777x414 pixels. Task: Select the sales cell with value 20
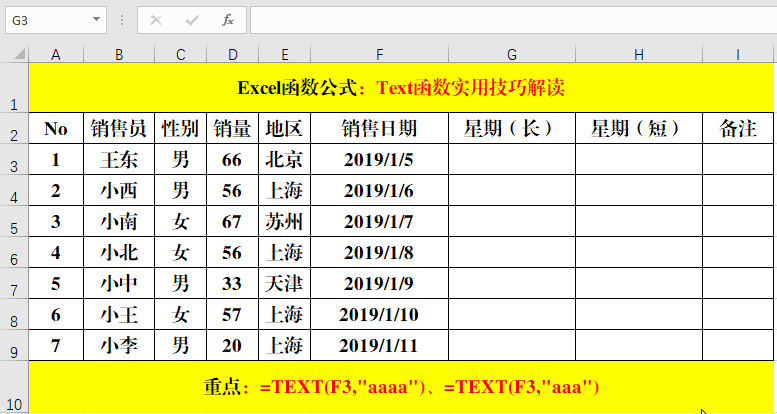tap(232, 346)
